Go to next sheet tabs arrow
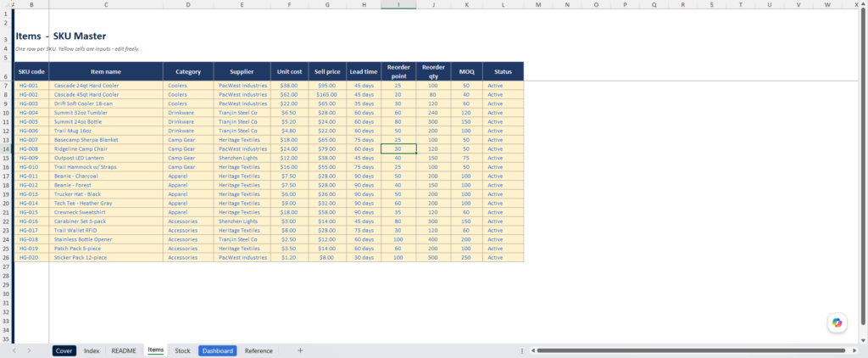Viewport: 868px width, 358px height. click(29, 351)
